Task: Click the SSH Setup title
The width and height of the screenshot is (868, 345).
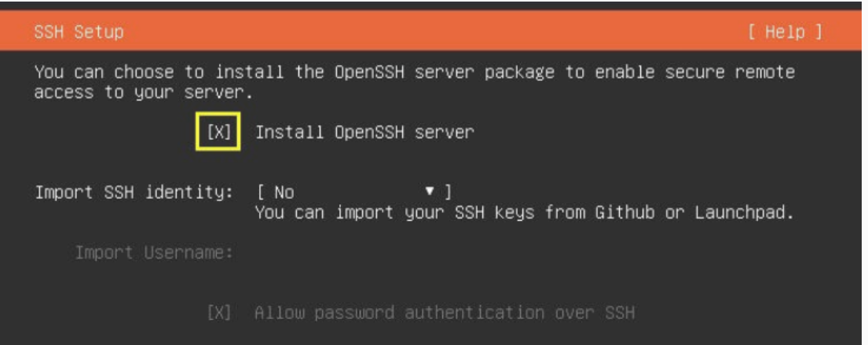Action: tap(79, 32)
